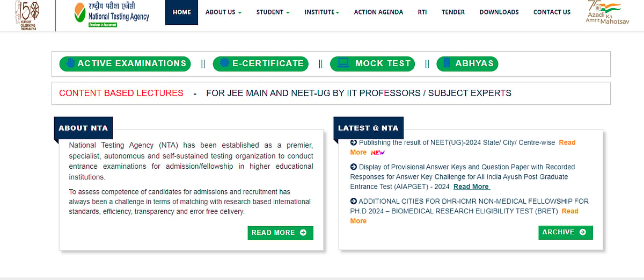Open NEET(UG)-2024 State/City/Centre-wise result notice
This screenshot has height=280, width=644.
click(457, 142)
